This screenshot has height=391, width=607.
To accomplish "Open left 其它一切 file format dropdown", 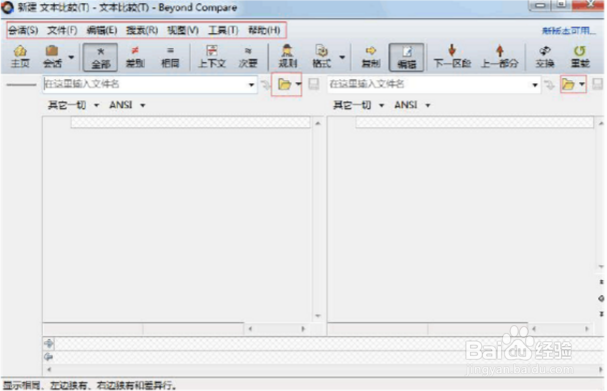I will click(73, 105).
